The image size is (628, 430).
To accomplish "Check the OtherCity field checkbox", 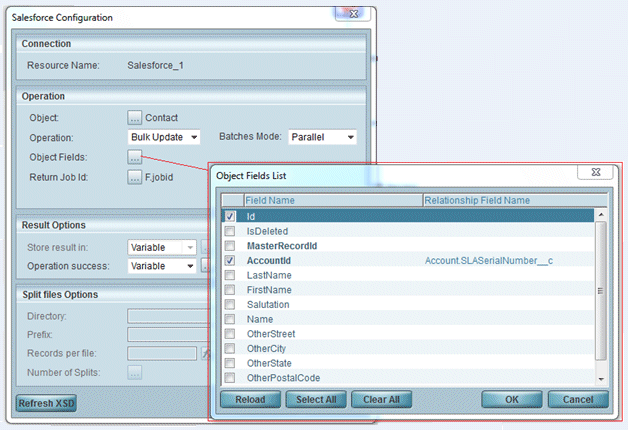I will tap(230, 348).
